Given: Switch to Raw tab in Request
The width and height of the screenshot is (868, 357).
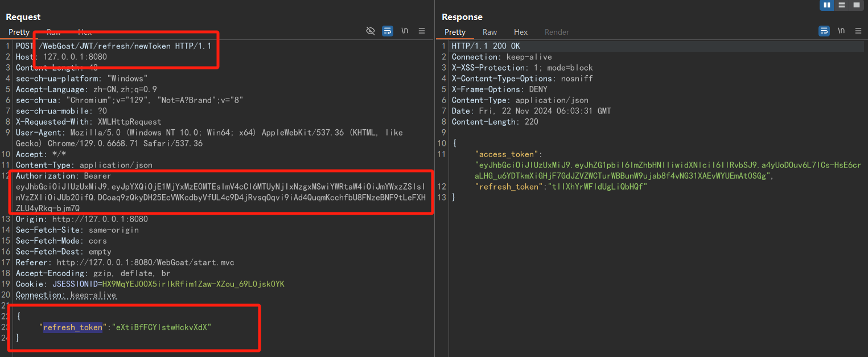Looking at the screenshot, I should click(54, 32).
